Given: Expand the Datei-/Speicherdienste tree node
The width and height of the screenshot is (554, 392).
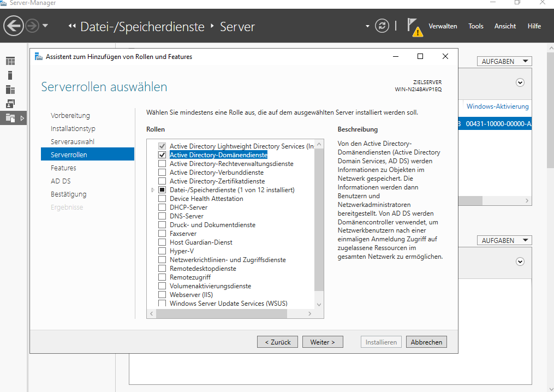Looking at the screenshot, I should tap(153, 190).
